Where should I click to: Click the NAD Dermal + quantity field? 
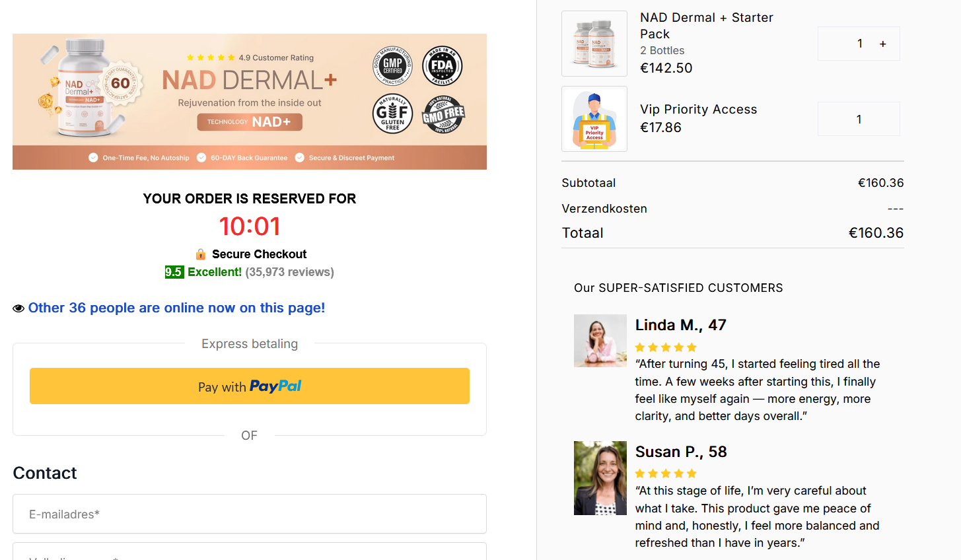[x=859, y=44]
